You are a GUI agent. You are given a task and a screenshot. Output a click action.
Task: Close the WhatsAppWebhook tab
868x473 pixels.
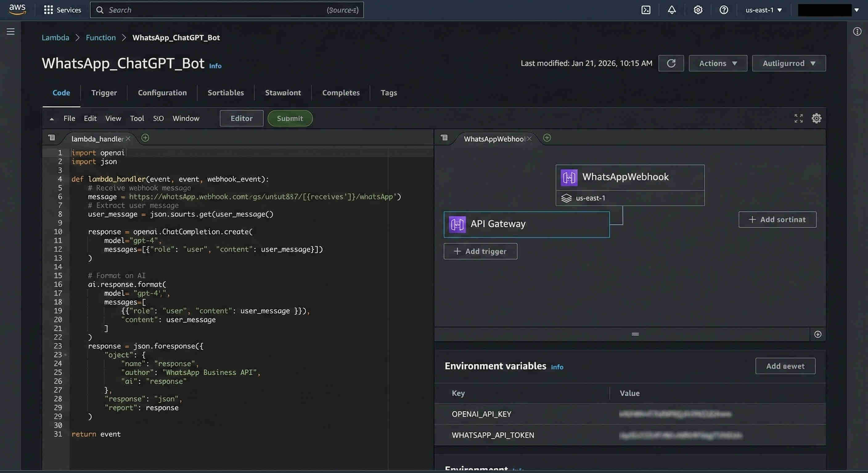tap(529, 138)
